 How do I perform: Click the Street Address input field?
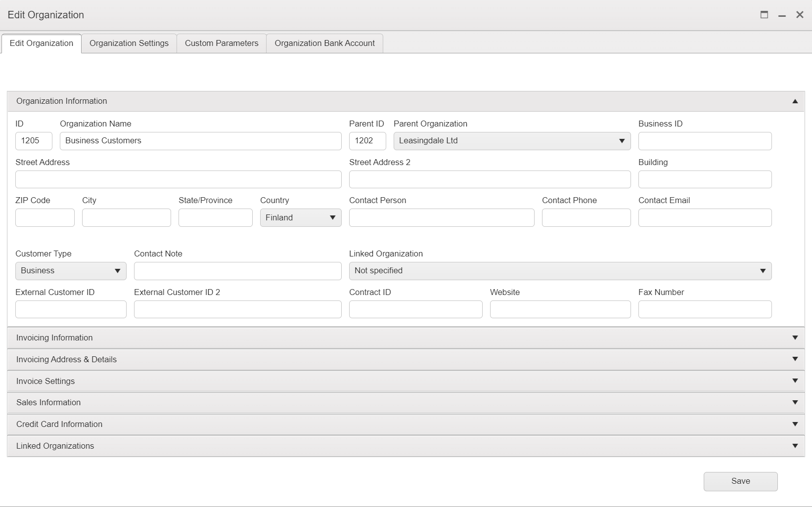(178, 179)
